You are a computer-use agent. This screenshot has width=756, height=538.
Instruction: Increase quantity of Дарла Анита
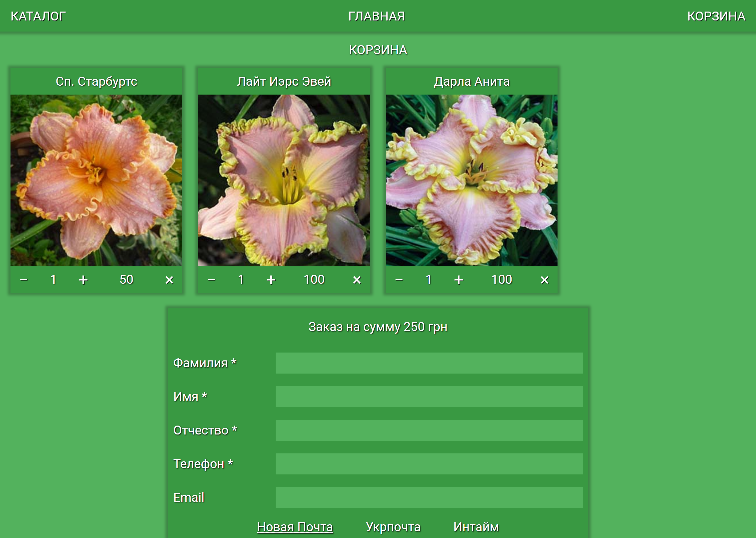pos(458,280)
